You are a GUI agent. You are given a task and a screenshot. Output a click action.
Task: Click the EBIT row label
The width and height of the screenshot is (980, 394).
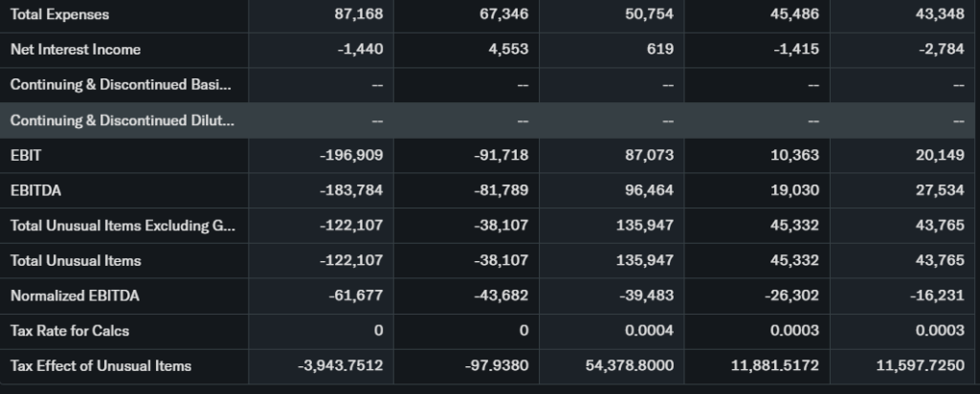pyautogui.click(x=24, y=154)
